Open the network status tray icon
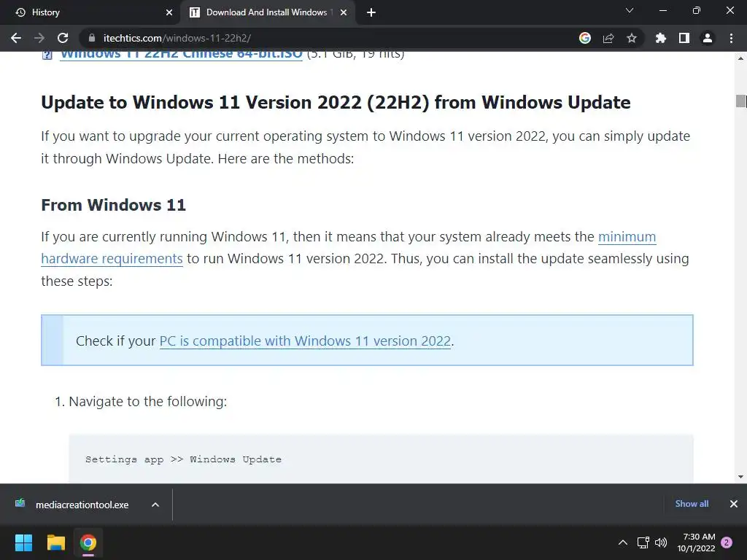This screenshot has height=560, width=747. [x=643, y=542]
